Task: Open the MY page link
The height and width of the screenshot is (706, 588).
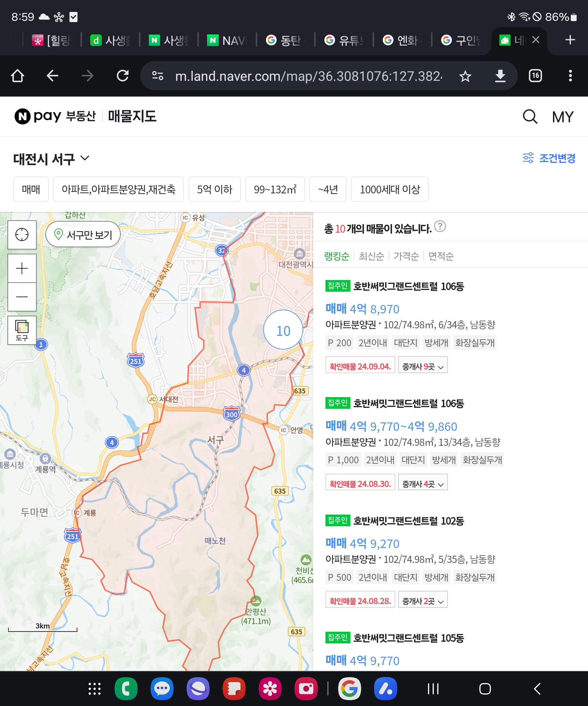Action: click(x=562, y=117)
